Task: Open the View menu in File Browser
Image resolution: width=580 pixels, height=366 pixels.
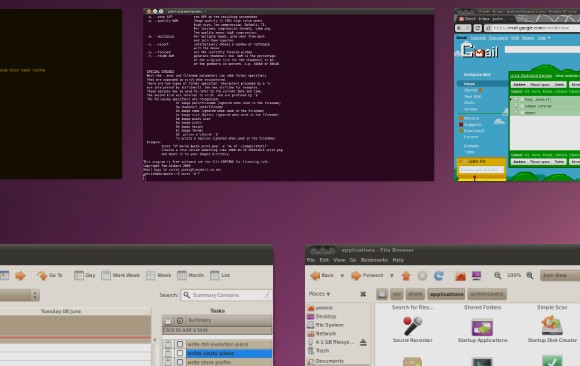Action: point(339,260)
